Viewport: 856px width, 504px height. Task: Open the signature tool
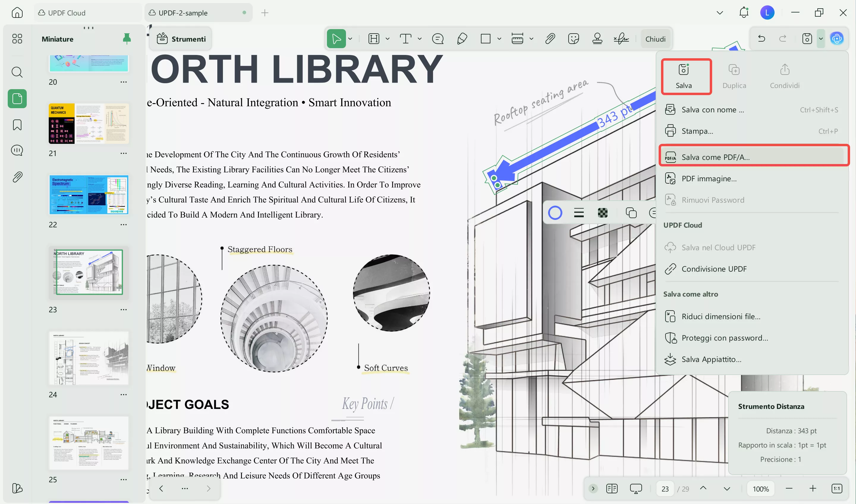[x=621, y=39]
